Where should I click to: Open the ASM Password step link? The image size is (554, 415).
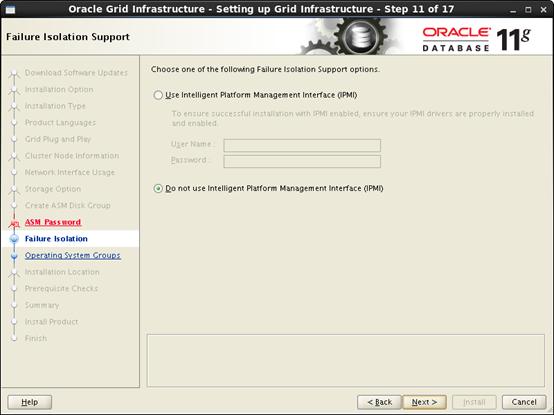[53, 222]
